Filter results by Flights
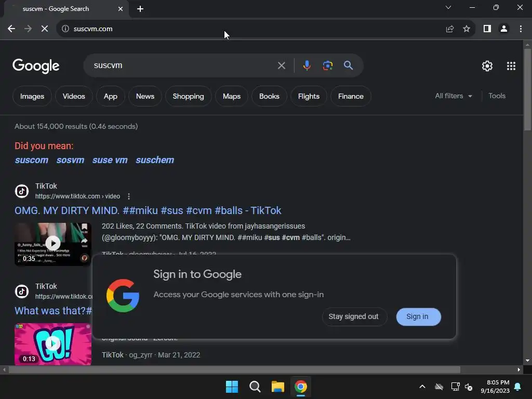The image size is (532, 399). [x=309, y=96]
